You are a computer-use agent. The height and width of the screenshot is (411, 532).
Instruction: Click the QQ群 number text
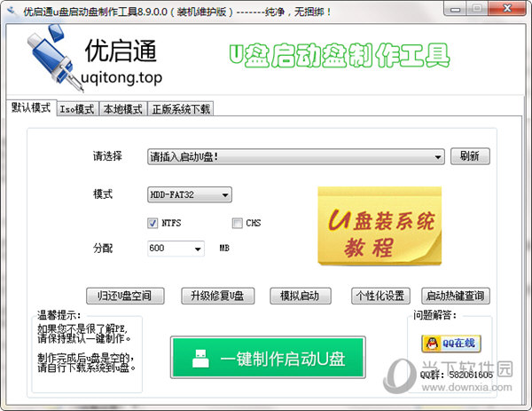coord(457,375)
